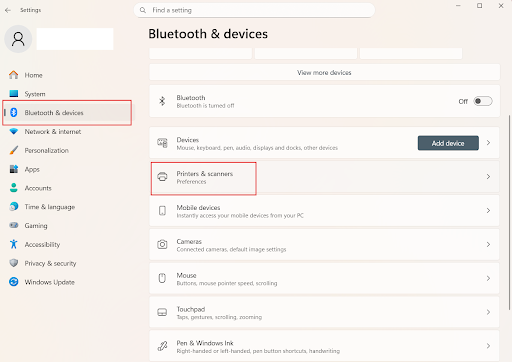The image size is (512, 362).
Task: Select Time & language in sidebar
Action: coord(67,207)
